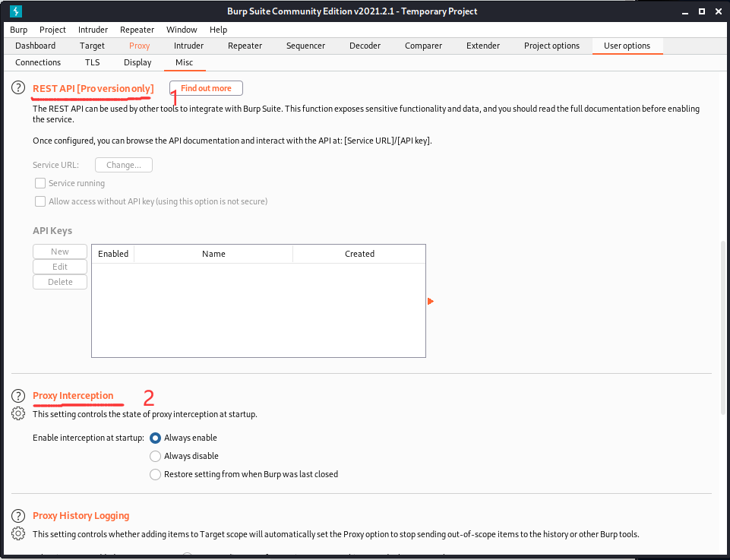Maximize the Burp Suite window
The width and height of the screenshot is (730, 560).
click(702, 11)
